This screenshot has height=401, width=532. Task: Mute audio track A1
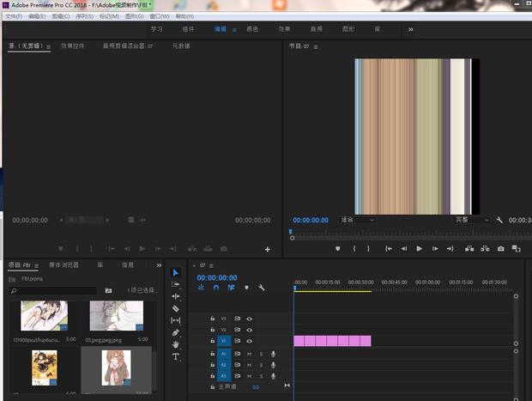(250, 354)
